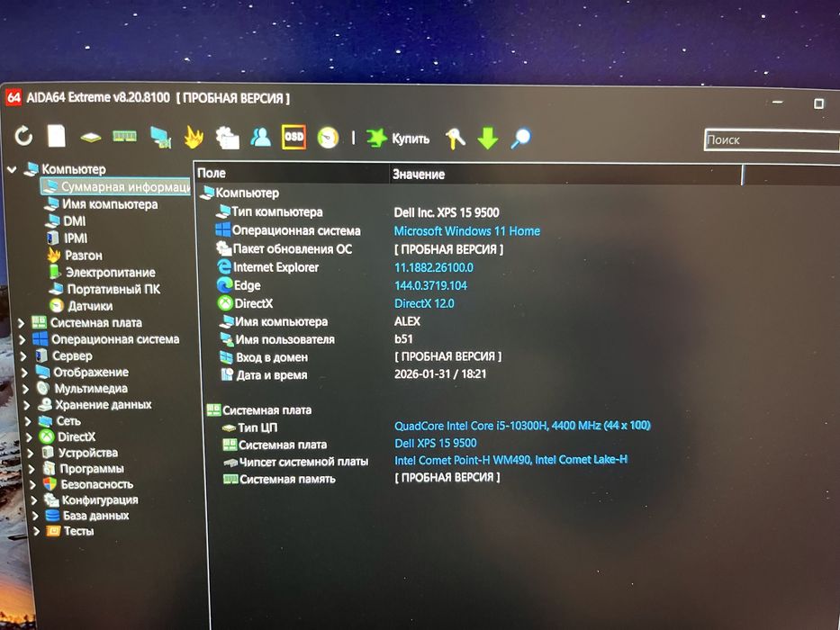Open the Edge version 144.0.3719.104 link
The width and height of the screenshot is (840, 630).
pos(430,285)
